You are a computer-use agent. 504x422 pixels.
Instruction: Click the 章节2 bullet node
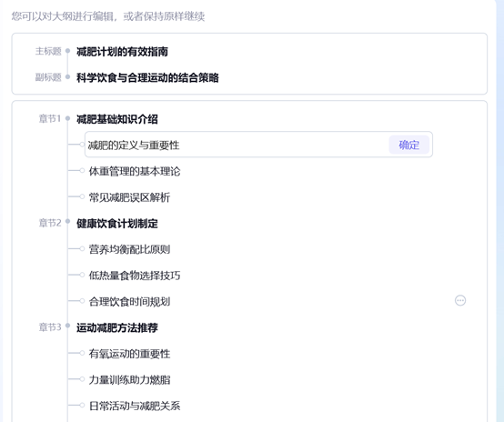(x=67, y=221)
